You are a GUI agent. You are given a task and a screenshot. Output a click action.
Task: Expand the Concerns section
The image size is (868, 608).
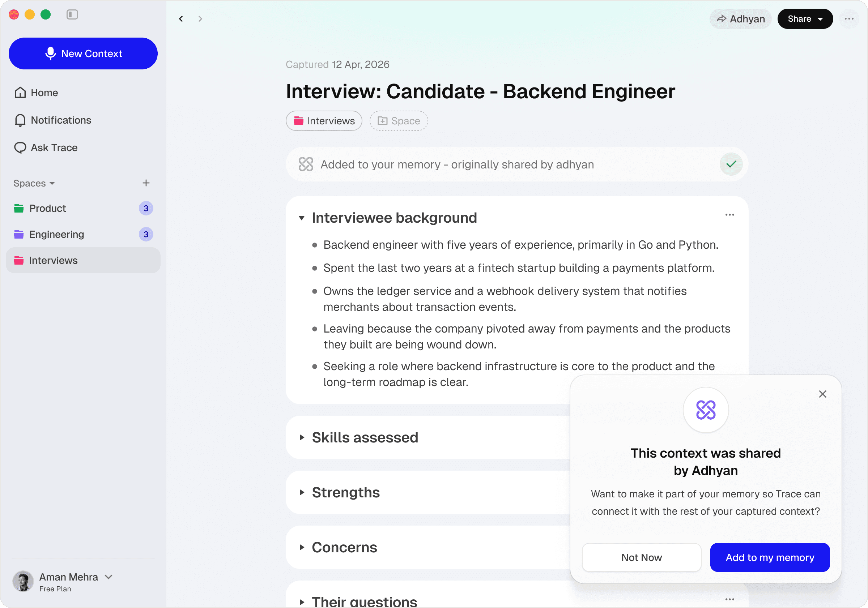click(x=302, y=548)
